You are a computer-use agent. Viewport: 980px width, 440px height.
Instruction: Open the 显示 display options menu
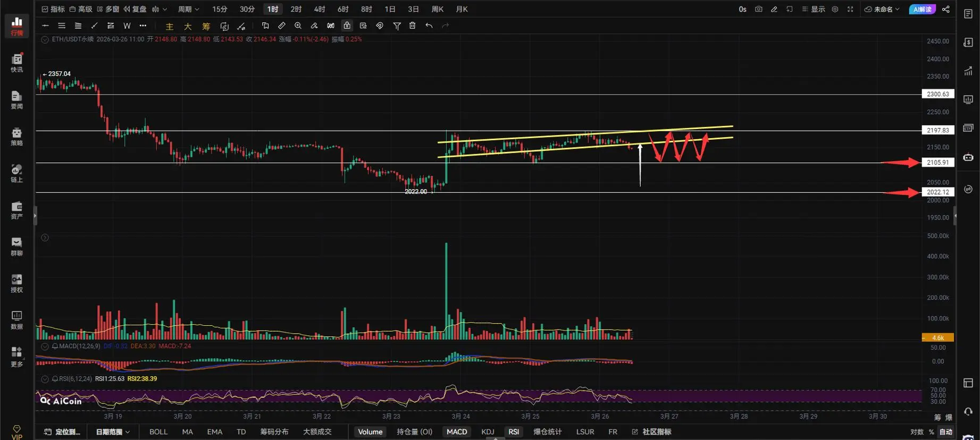(814, 9)
